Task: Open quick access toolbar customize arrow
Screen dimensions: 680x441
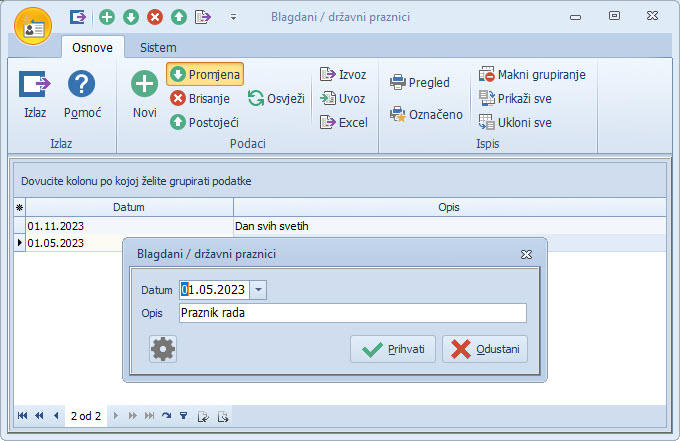Action: [233, 17]
